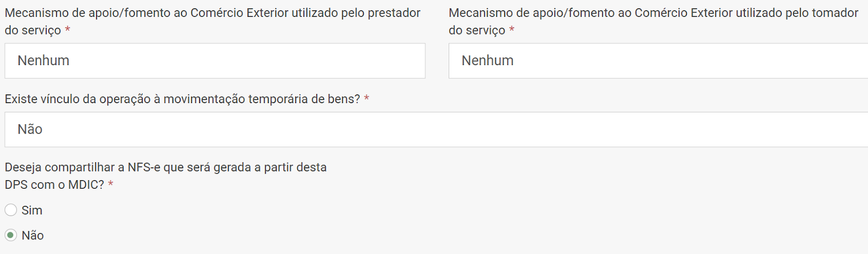The image size is (868, 254).
Task: Click the required asterisk after tomador do serviço
Action: tap(512, 30)
